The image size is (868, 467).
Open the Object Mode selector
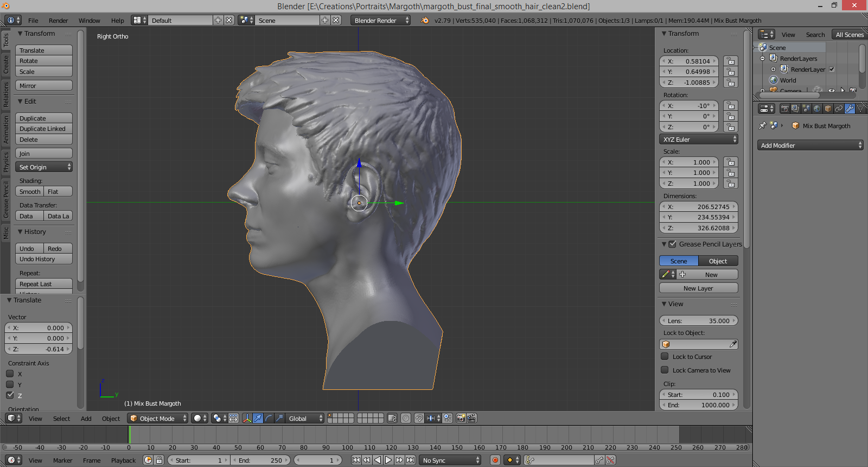pyautogui.click(x=158, y=418)
